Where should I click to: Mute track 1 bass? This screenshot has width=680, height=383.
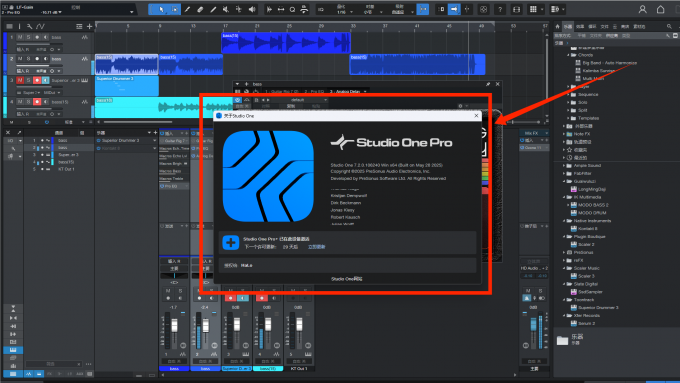click(x=20, y=37)
